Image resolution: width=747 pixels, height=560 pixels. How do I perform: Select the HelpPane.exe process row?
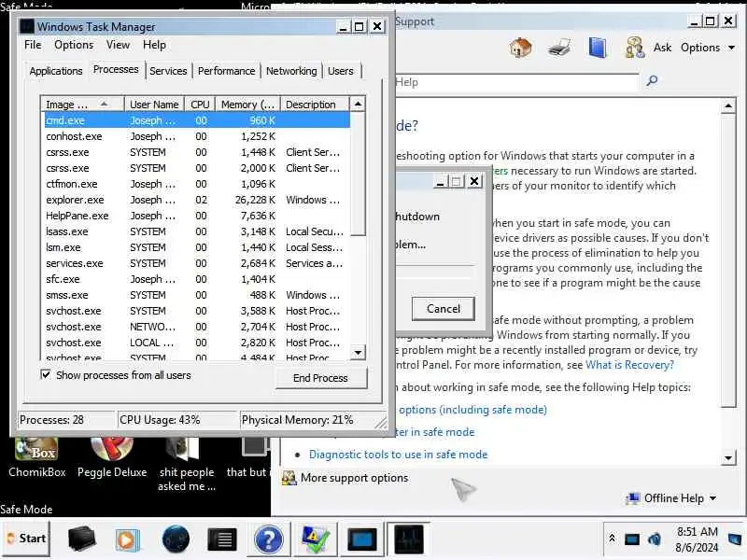click(197, 216)
